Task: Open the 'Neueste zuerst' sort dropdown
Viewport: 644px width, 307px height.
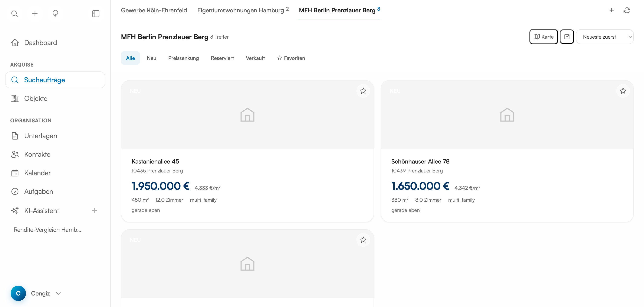Action: (x=605, y=37)
